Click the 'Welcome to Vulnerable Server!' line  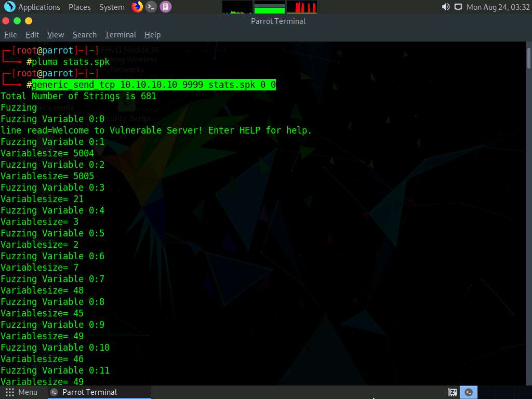click(x=156, y=130)
